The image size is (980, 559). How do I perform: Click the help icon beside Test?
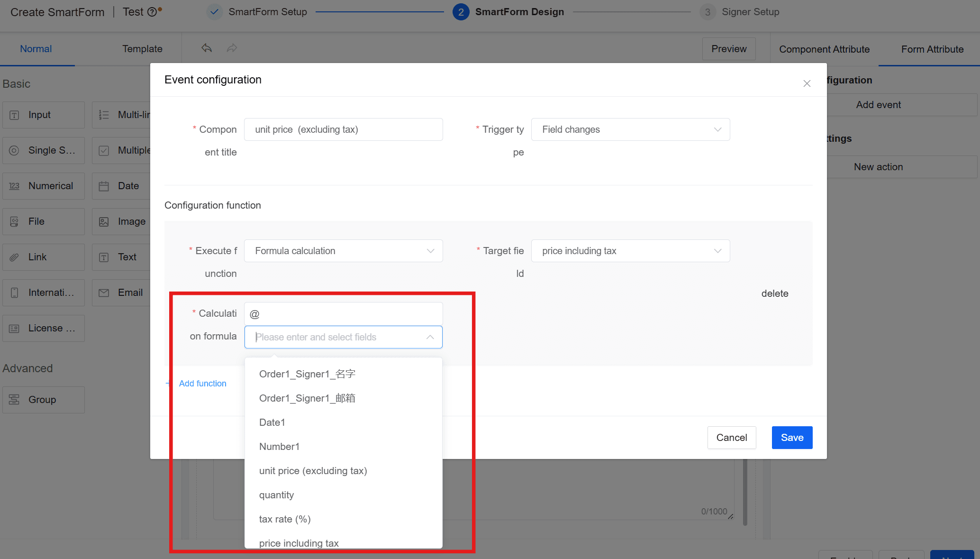pyautogui.click(x=152, y=12)
